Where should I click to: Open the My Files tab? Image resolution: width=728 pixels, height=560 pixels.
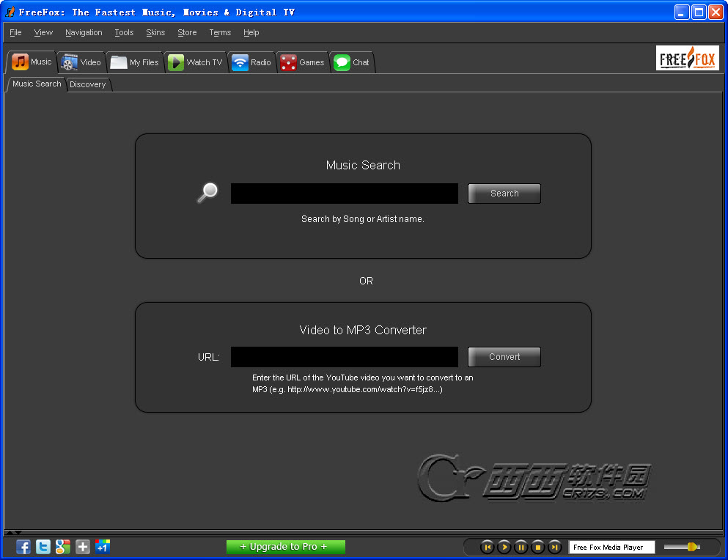135,62
